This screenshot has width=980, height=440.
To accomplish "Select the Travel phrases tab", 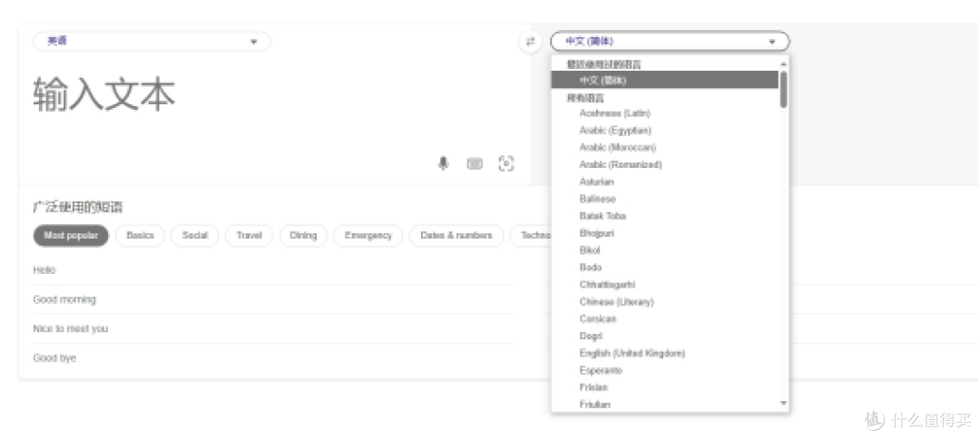I will tap(249, 236).
